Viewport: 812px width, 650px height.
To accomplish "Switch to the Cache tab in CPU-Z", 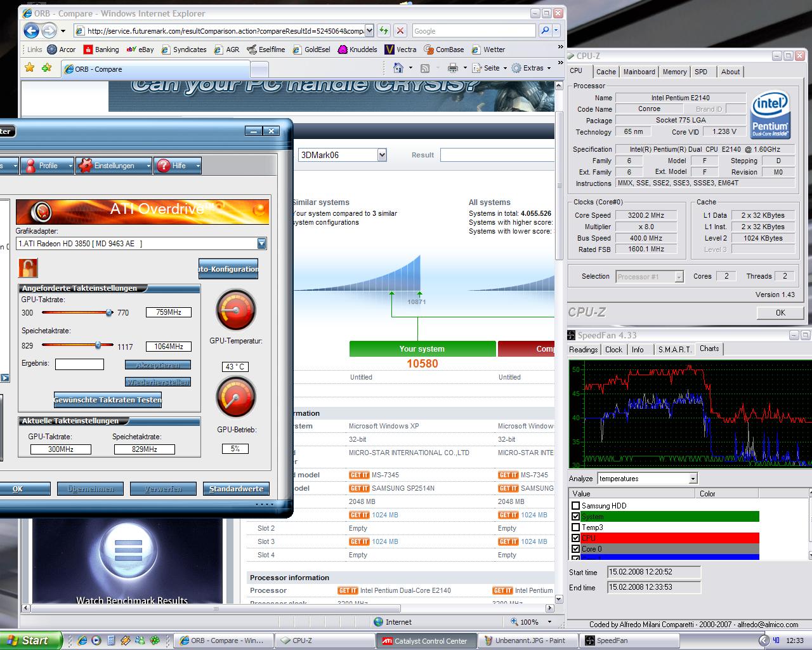I will pos(606,72).
